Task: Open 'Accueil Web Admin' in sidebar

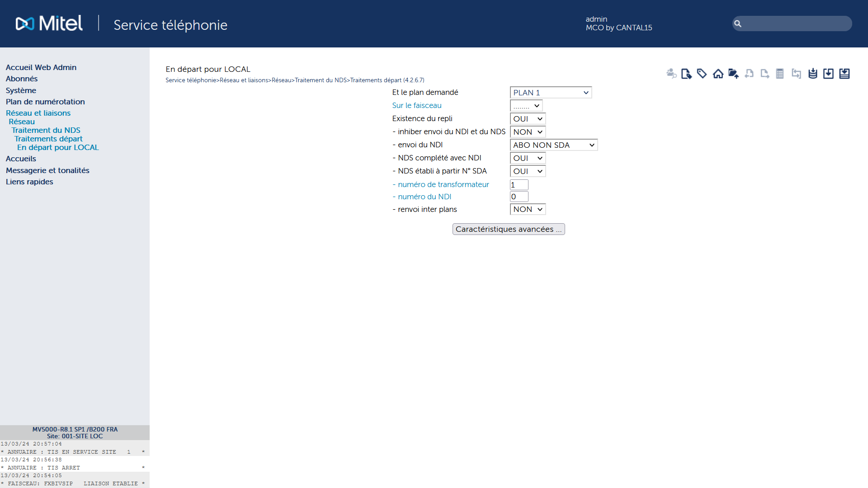Action: pyautogui.click(x=41, y=67)
